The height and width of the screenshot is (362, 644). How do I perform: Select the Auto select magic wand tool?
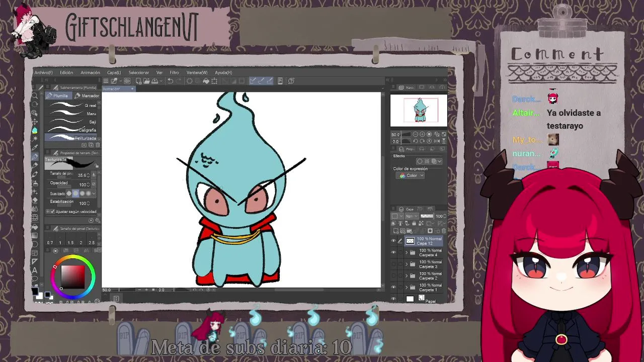coord(35,139)
